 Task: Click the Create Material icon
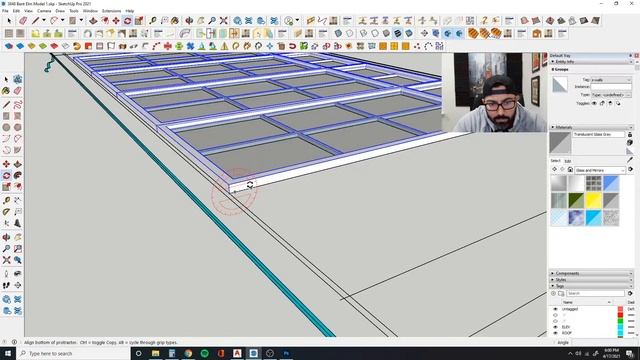[x=630, y=142]
